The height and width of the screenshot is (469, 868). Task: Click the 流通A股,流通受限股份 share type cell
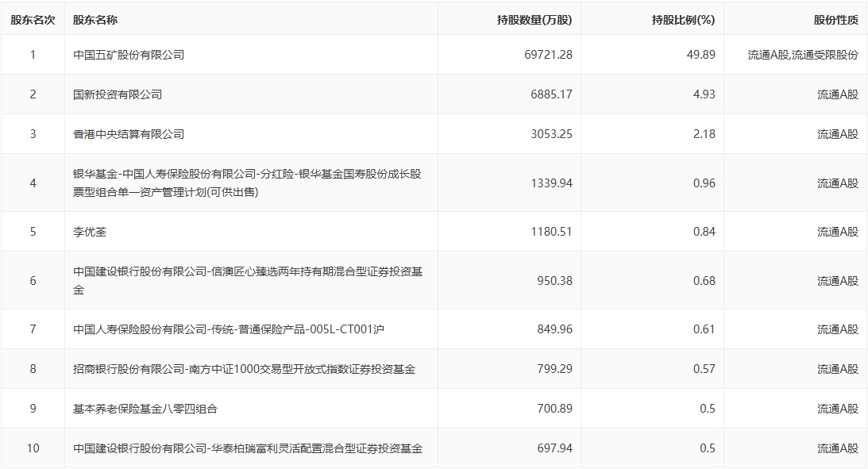[802, 55]
